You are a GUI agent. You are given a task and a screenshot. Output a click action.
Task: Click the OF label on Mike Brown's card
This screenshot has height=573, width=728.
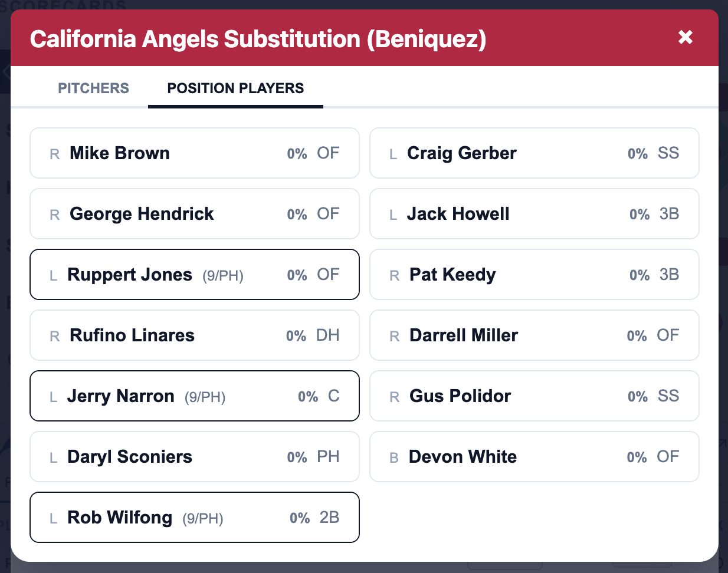pos(328,153)
